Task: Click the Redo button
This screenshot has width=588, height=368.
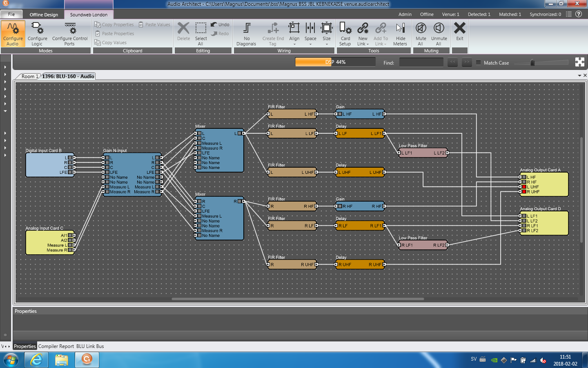Action: click(220, 34)
